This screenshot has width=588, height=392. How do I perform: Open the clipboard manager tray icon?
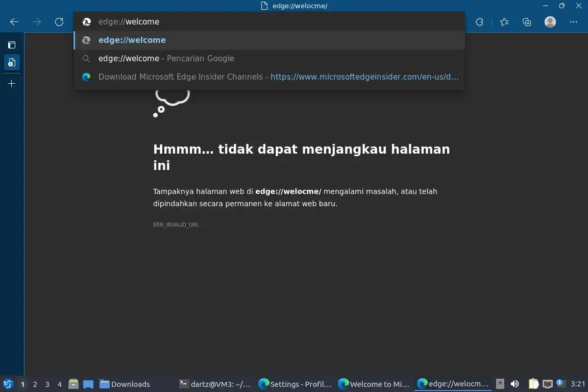coord(533,384)
